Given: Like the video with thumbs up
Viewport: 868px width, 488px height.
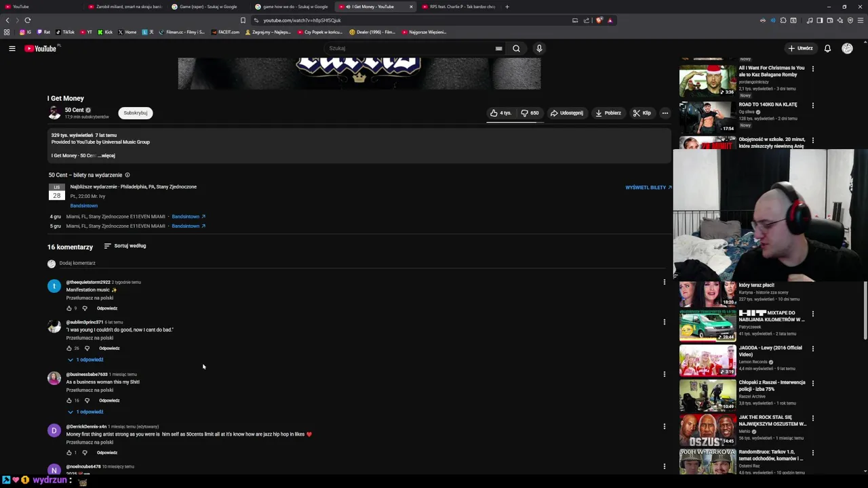Looking at the screenshot, I should [501, 113].
